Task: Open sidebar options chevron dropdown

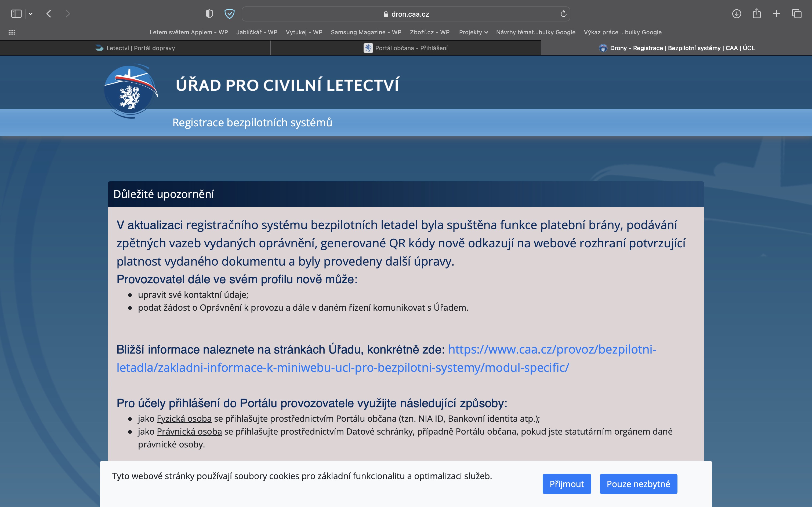Action: (31, 14)
